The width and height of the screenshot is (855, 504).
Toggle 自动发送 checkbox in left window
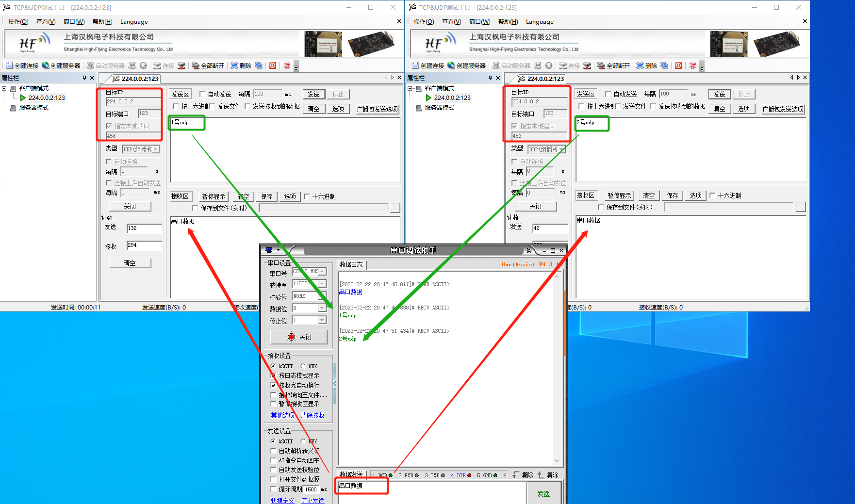pos(202,94)
